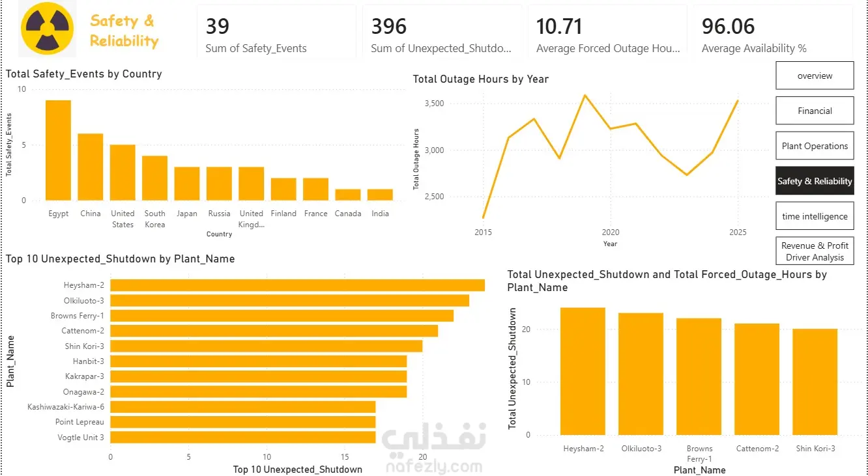
Task: Go to the Financial page
Action: pos(815,111)
